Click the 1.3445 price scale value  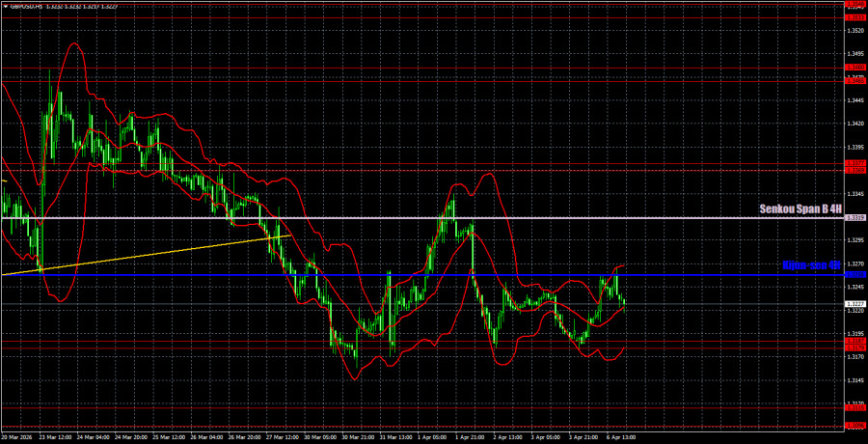click(x=855, y=100)
